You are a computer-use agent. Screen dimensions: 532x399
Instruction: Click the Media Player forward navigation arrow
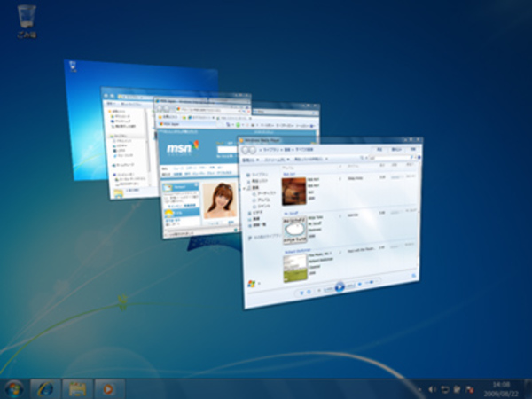[x=252, y=150]
